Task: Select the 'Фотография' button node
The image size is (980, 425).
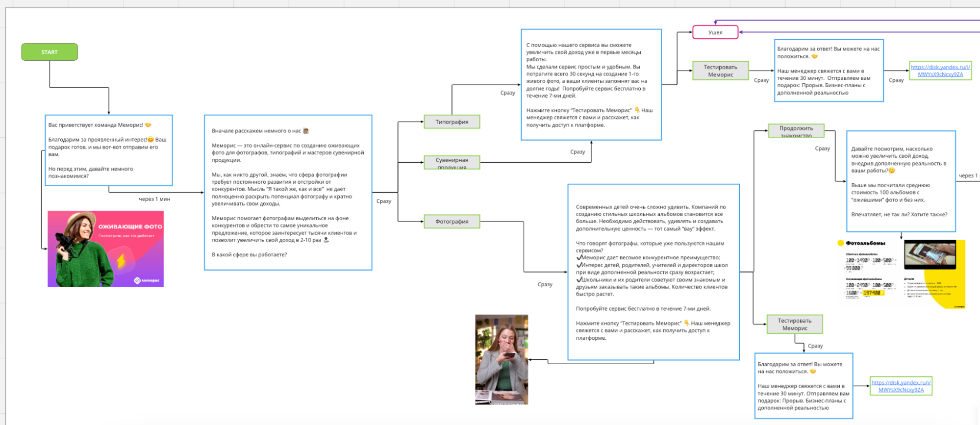Action: tap(452, 222)
